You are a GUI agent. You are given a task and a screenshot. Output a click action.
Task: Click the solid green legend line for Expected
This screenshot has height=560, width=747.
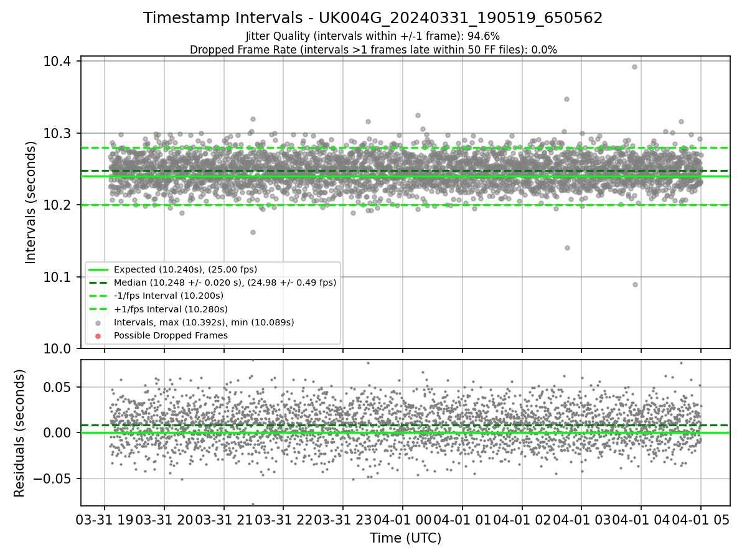[98, 269]
